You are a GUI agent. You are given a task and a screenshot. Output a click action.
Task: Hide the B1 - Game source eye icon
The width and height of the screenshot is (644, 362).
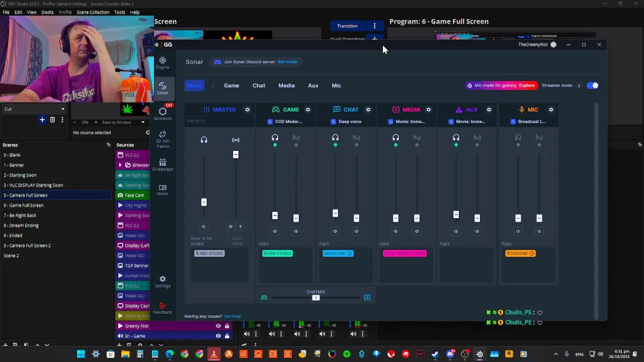point(218,336)
